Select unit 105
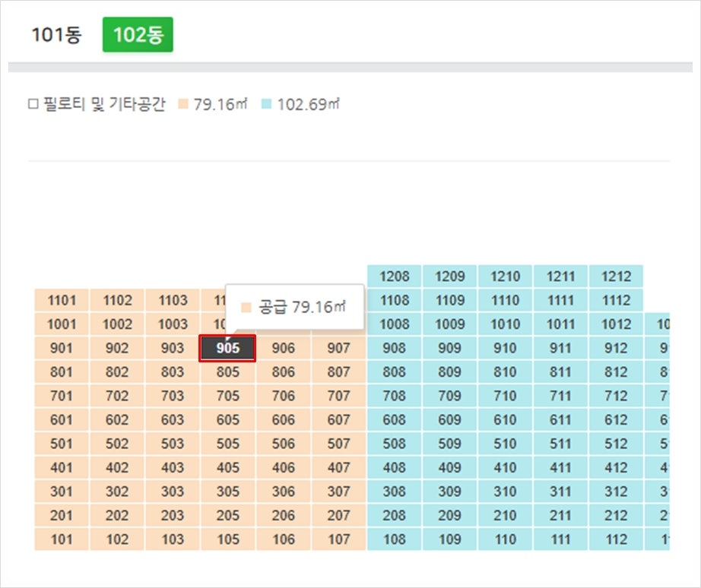Screen dimensions: 701x588 (227, 539)
